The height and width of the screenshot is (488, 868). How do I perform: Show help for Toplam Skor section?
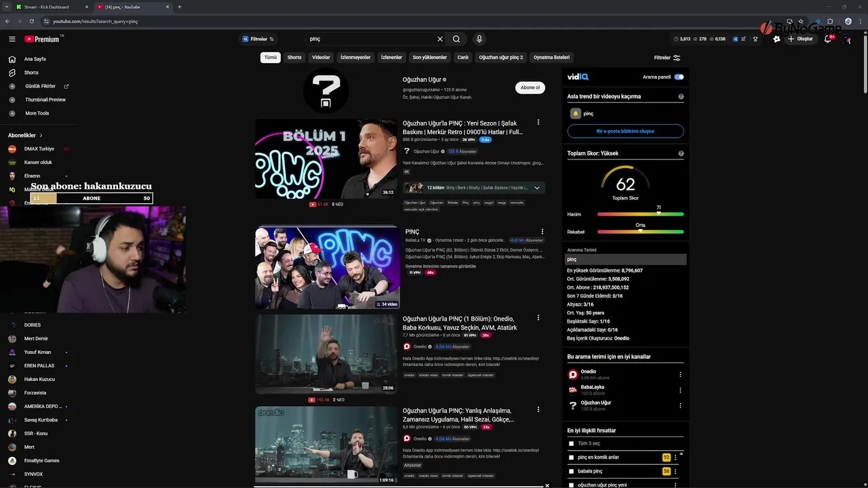pos(681,154)
